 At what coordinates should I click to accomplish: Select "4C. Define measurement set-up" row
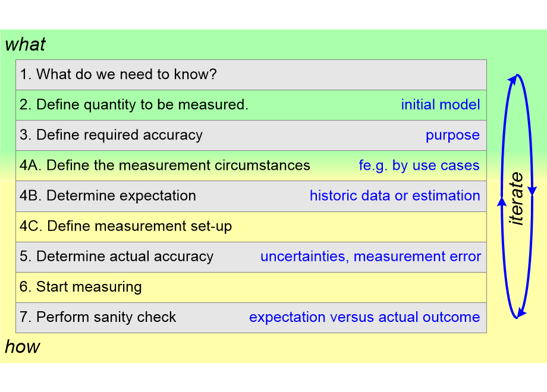125,226
